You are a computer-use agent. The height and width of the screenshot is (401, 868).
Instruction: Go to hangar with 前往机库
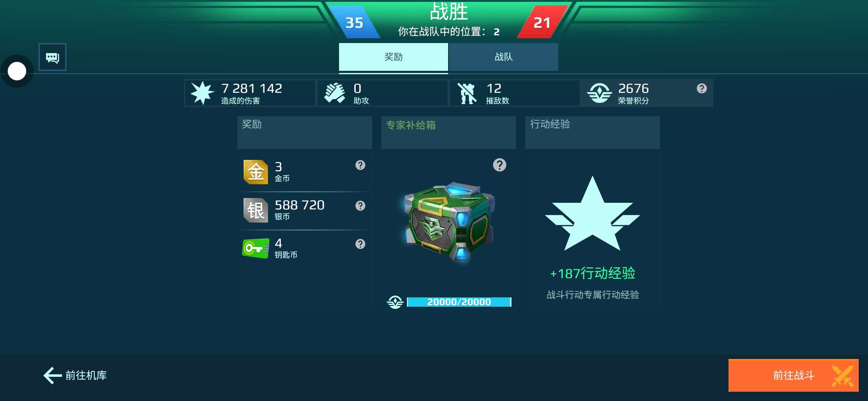pos(75,375)
